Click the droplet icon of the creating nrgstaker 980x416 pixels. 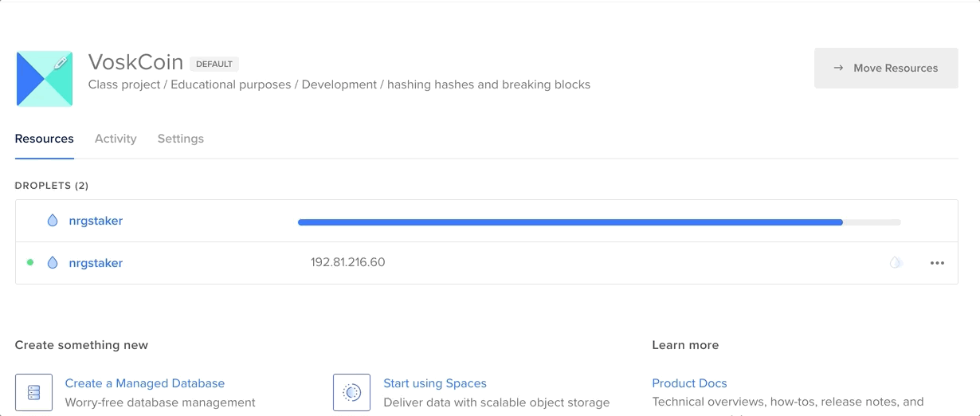(x=53, y=221)
